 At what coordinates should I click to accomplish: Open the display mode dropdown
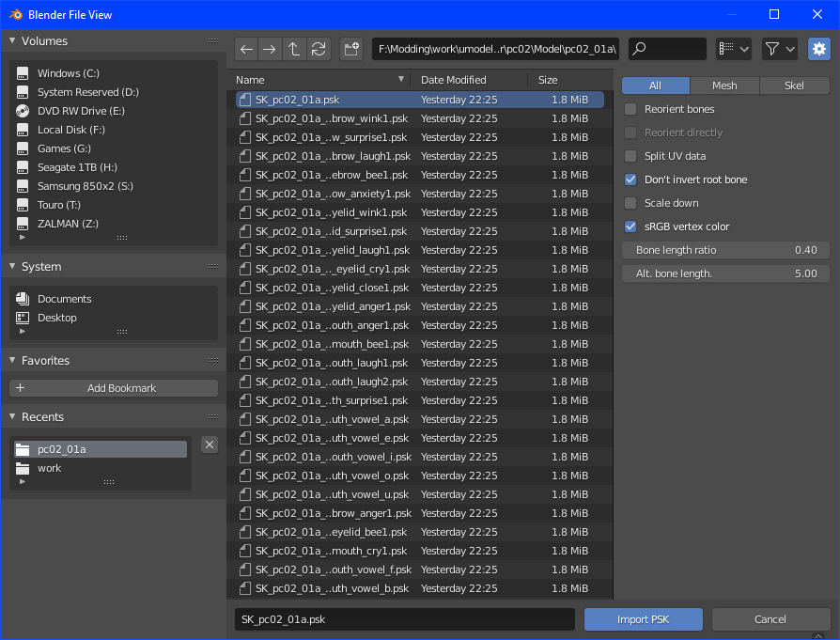pos(734,49)
